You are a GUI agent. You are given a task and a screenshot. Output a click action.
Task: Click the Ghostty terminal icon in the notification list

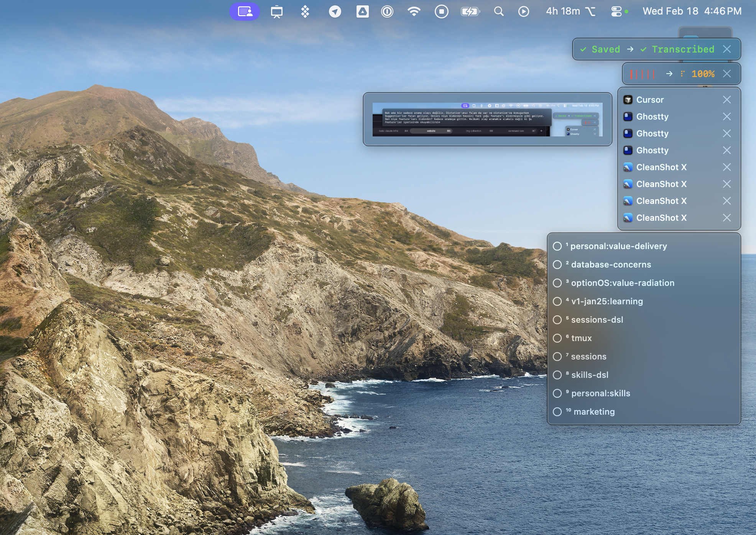coord(628,117)
